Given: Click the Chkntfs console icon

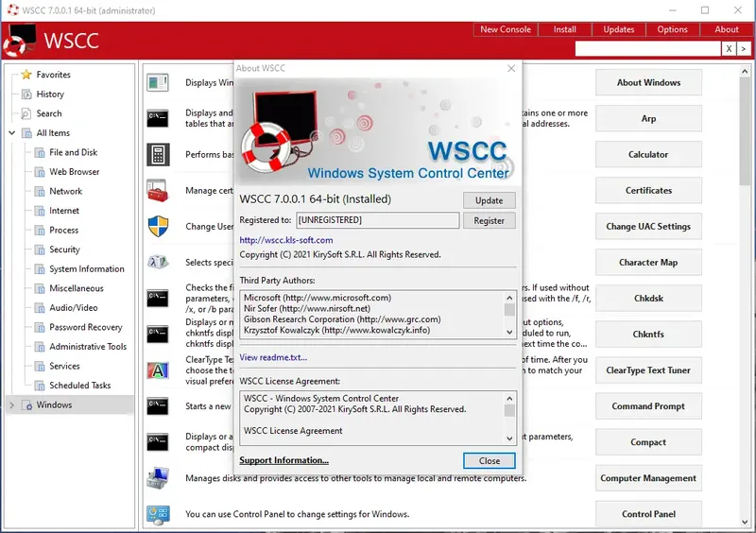Looking at the screenshot, I should pos(158,334).
